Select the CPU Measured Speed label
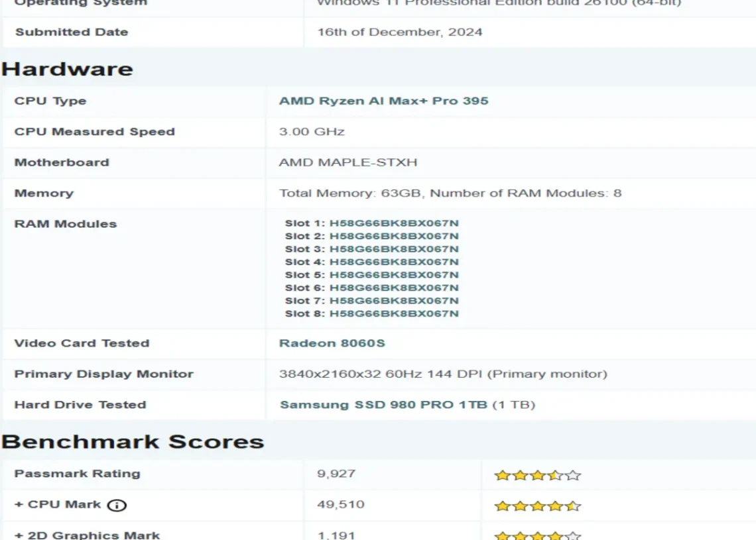The width and height of the screenshot is (756, 540). coord(94,131)
